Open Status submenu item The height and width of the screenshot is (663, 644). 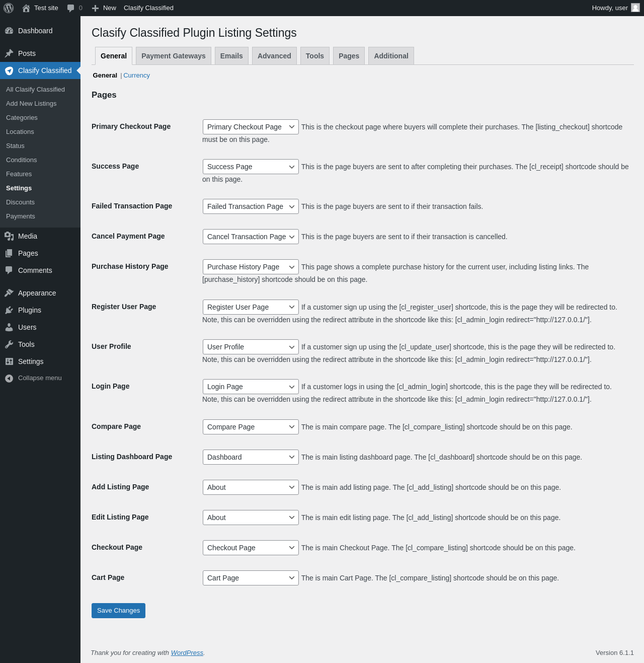coord(40,146)
